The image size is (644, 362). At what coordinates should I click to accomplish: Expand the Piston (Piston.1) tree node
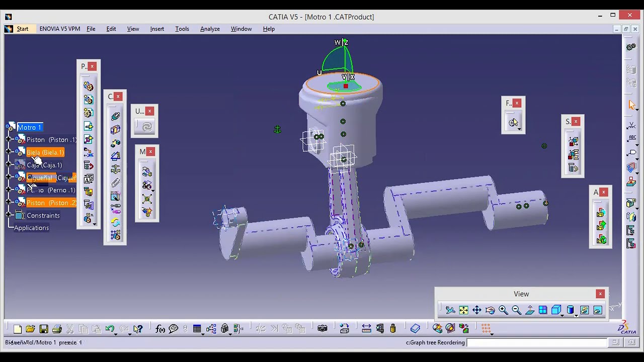[x=9, y=139]
